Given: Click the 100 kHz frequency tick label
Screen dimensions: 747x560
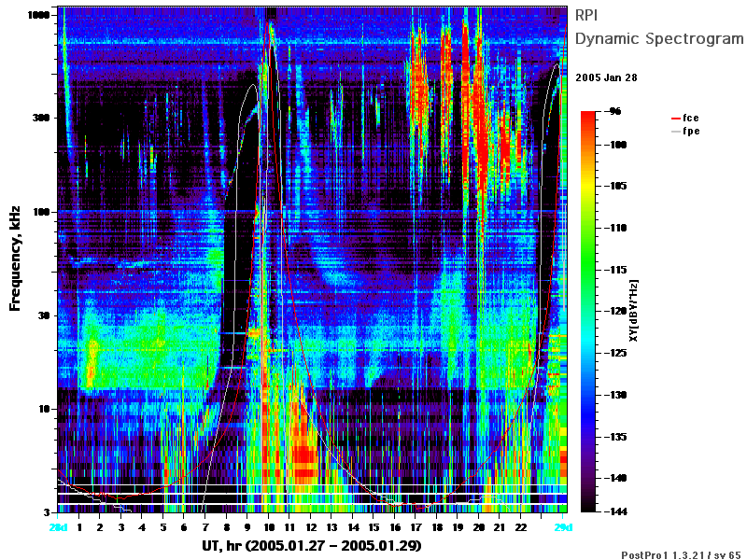Looking at the screenshot, I should (41, 212).
